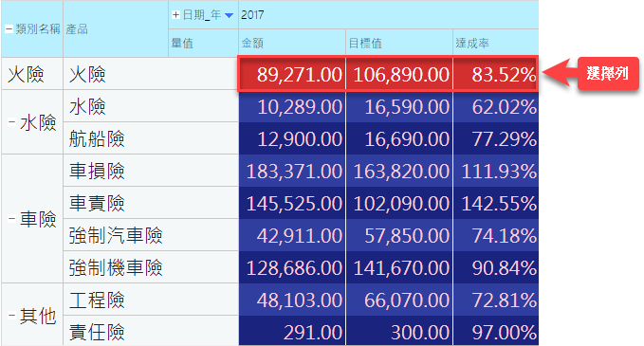
Task: Click the 16,590.00 target cell
Action: (399, 106)
